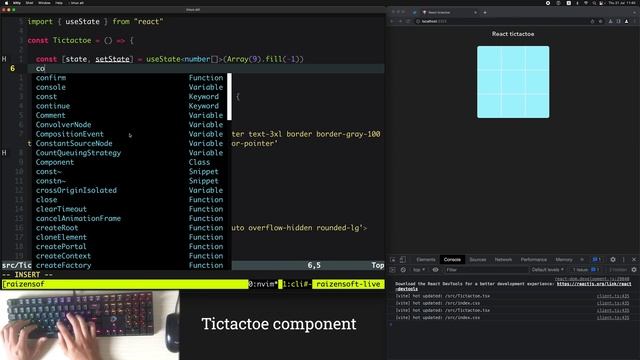Choose 'Comment' in the completion list

click(x=130, y=115)
